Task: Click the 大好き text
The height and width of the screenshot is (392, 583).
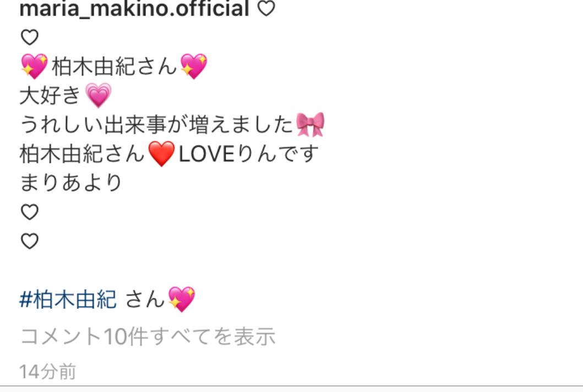Action: point(50,95)
